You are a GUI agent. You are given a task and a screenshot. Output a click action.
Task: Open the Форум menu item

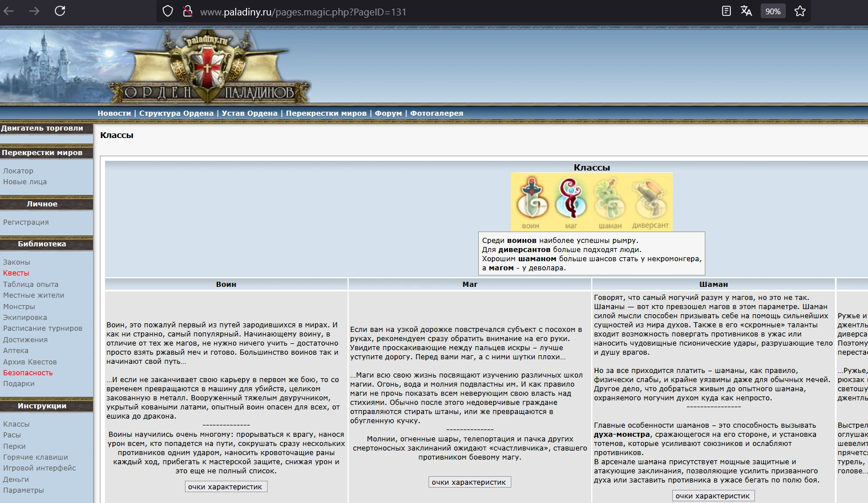pyautogui.click(x=389, y=113)
